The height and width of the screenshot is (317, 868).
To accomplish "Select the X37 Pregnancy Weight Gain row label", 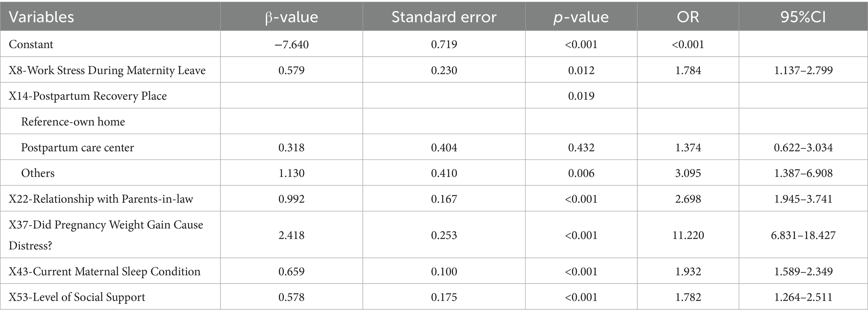I will point(106,235).
